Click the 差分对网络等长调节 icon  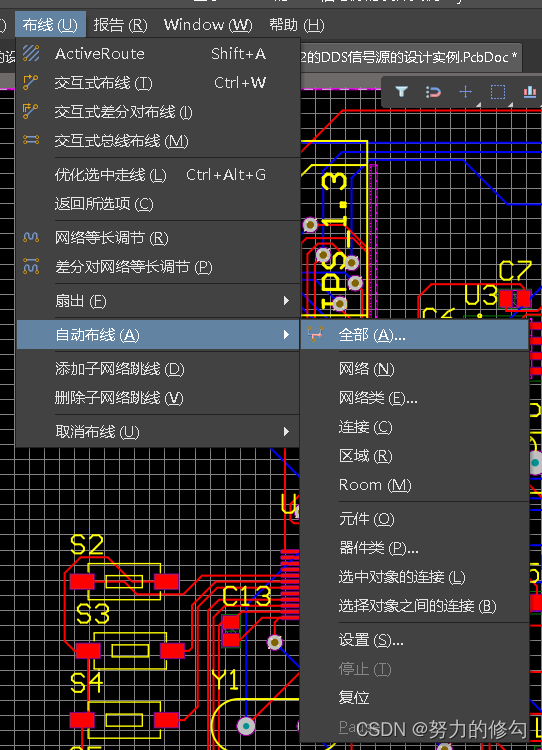31,266
